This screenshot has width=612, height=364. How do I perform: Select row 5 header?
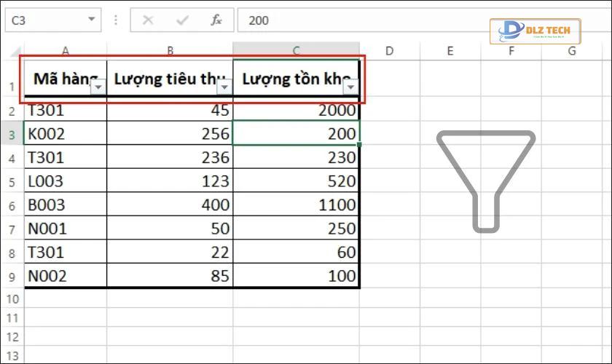click(x=12, y=181)
